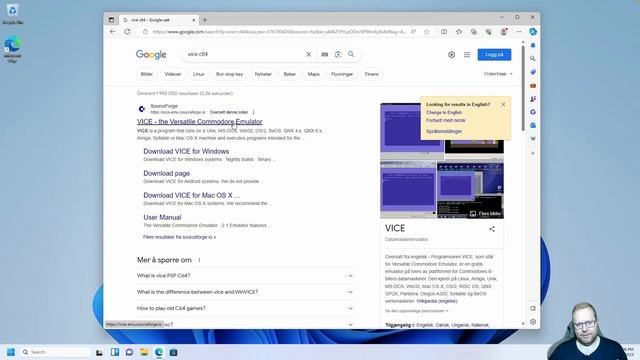Share the VICE knowledge panel
Screen dimensions: 640x360
point(492,229)
